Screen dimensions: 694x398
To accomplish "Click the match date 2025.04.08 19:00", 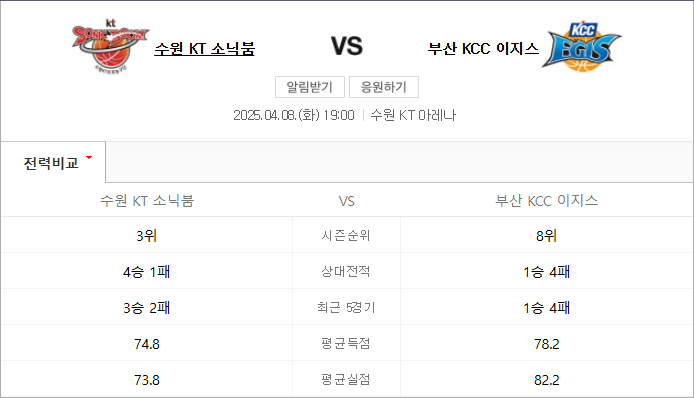I will (x=294, y=116).
